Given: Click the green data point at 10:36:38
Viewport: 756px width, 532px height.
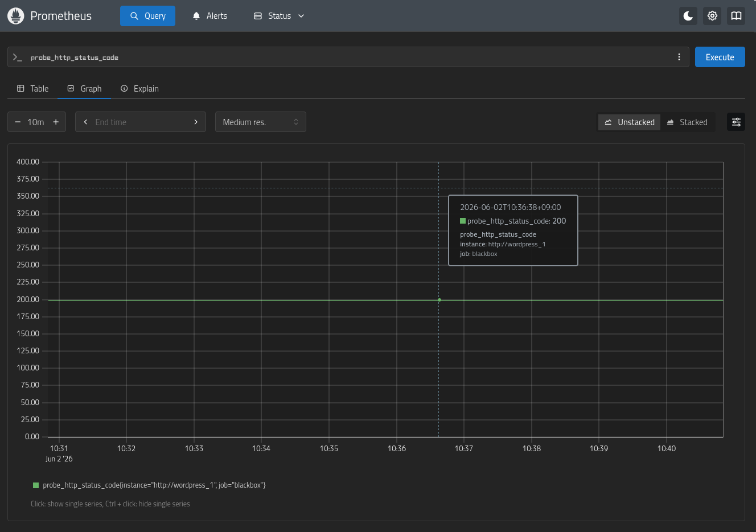Looking at the screenshot, I should coord(439,300).
